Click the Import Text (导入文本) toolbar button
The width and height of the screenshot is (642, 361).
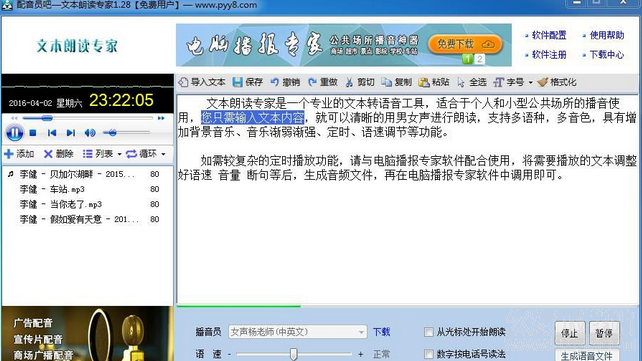[x=202, y=82]
